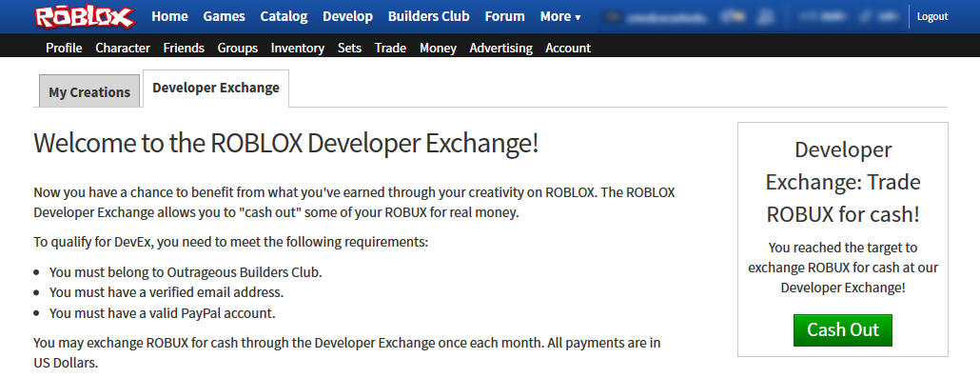Click the Outrageous Builders Club requirement line
This screenshot has height=378, width=980.
coord(186,272)
